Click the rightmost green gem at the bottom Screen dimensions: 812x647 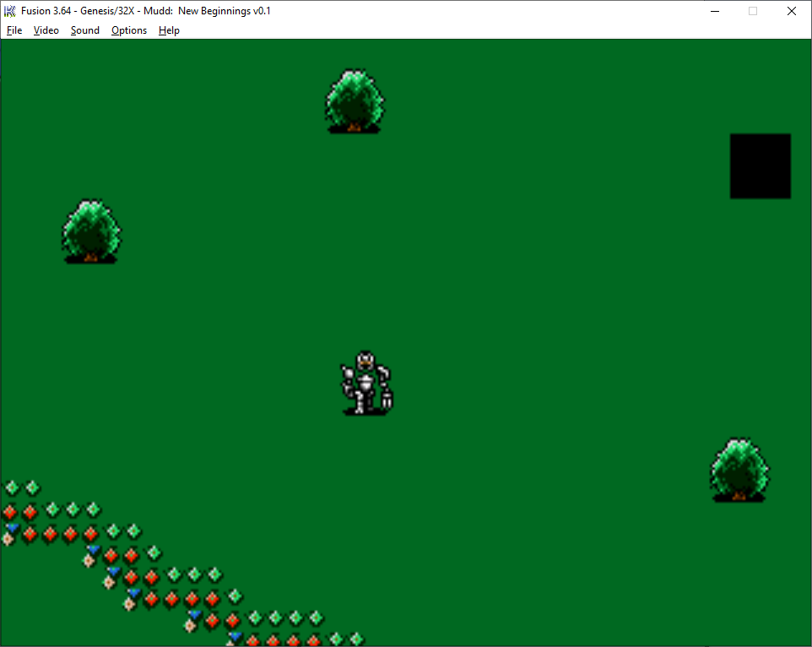coord(356,639)
